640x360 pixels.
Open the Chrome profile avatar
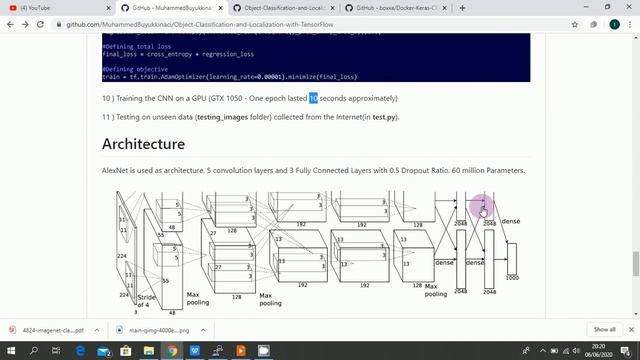[x=614, y=24]
